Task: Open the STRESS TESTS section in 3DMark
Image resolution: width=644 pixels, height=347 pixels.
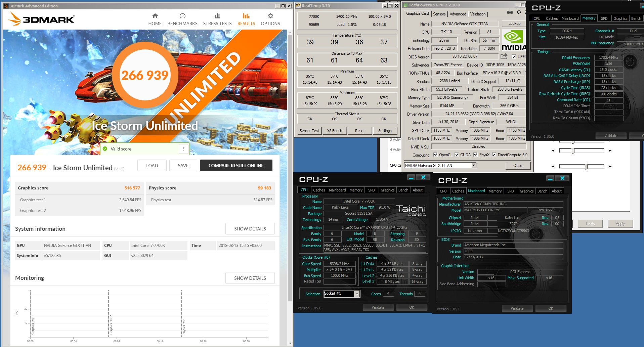Action: tap(217, 20)
